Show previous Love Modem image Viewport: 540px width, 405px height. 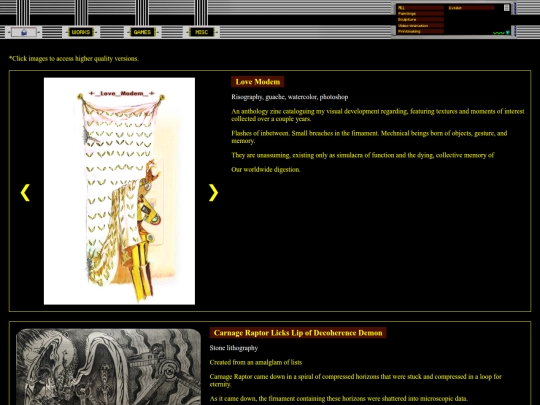coord(25,193)
